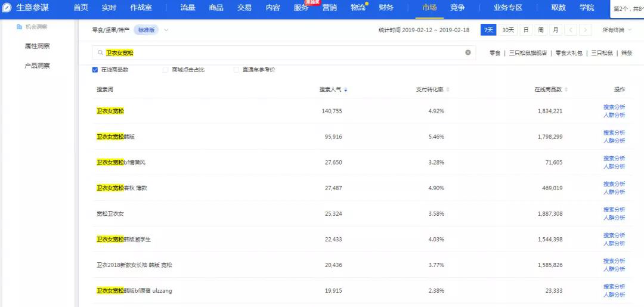This screenshot has width=644, height=307.
Task: Sort by 支付转化率 arrow icon
Action: [x=448, y=90]
